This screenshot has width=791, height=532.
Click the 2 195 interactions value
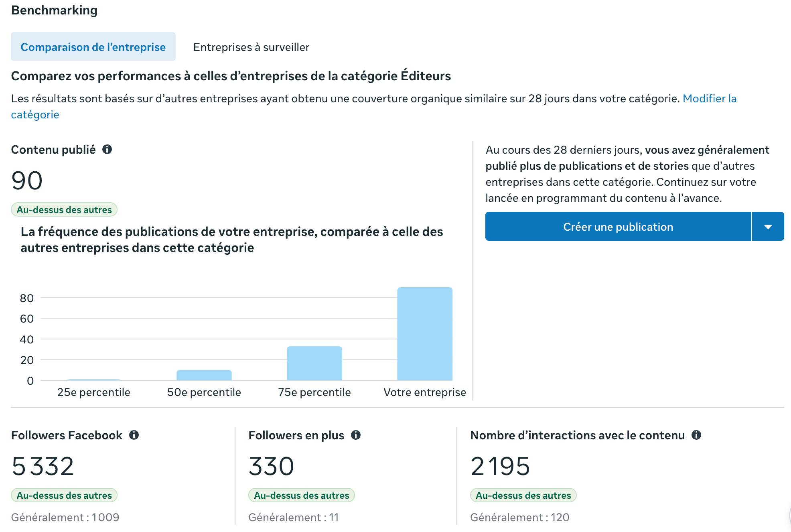pyautogui.click(x=500, y=466)
